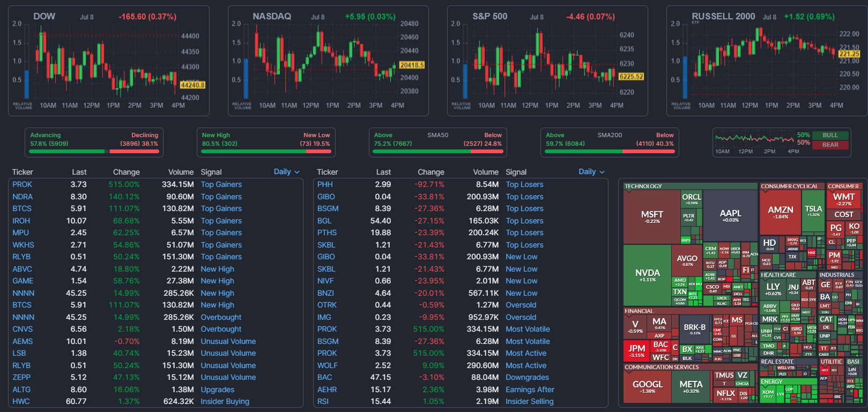Open the Daily dropdown above the losers table
Screen dimensions: 868x412
[592, 171]
